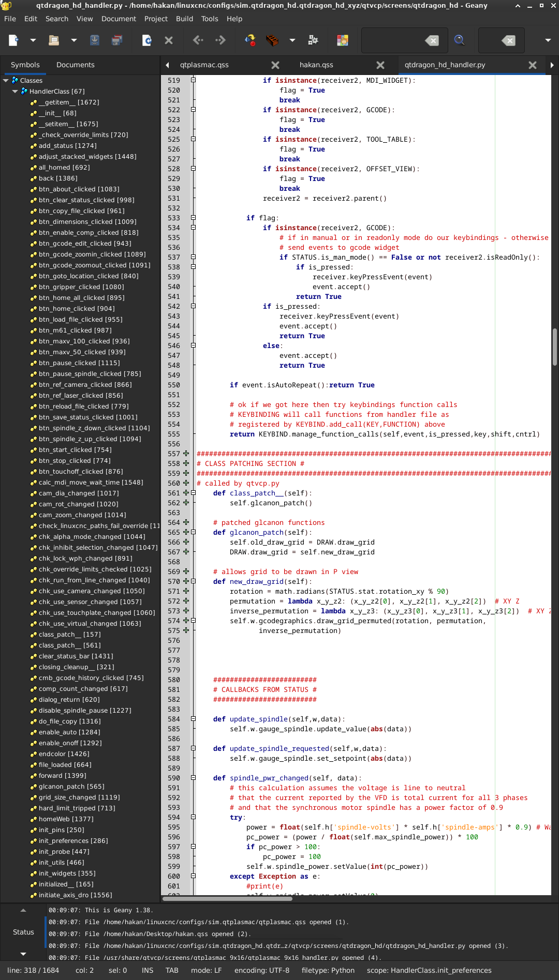The width and height of the screenshot is (559, 980).
Task: Click inside the toolbar search field
Action: 393,40
